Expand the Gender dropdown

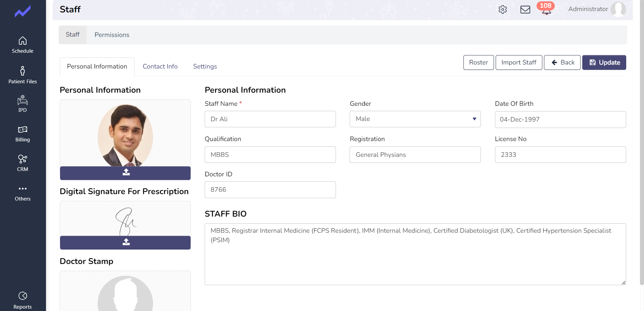click(x=415, y=119)
